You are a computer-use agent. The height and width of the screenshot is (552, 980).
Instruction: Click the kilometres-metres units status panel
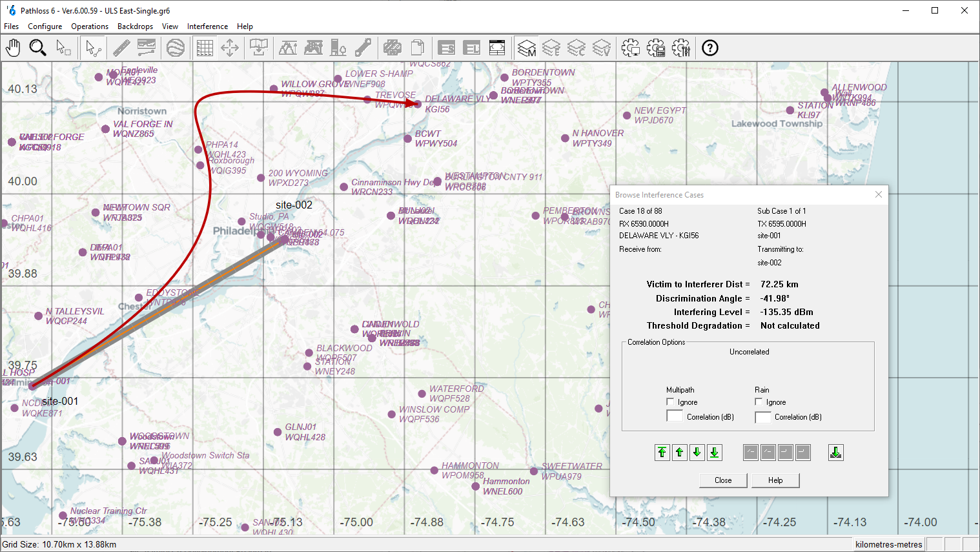[x=888, y=544]
